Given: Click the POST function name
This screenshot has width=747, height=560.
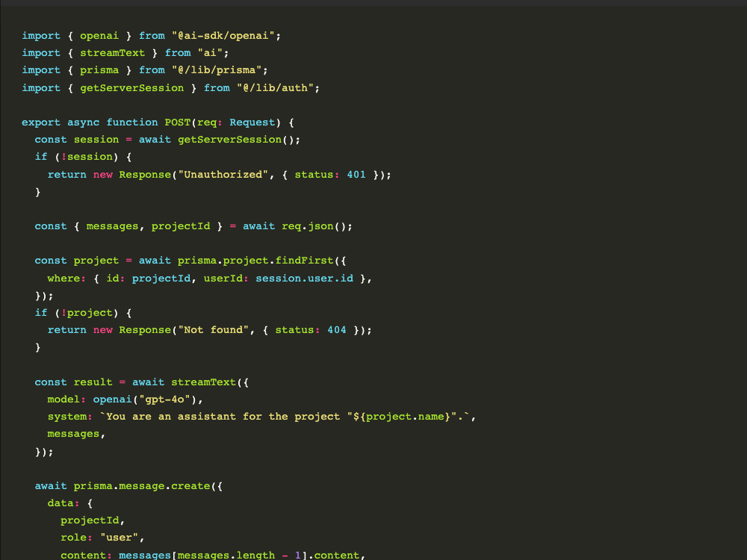Looking at the screenshot, I should 178,122.
